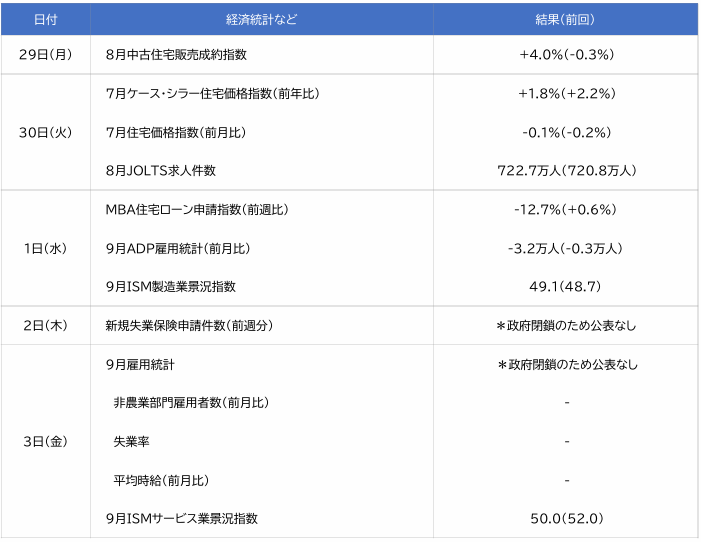Click the 結果(前回) column header

coord(566,19)
